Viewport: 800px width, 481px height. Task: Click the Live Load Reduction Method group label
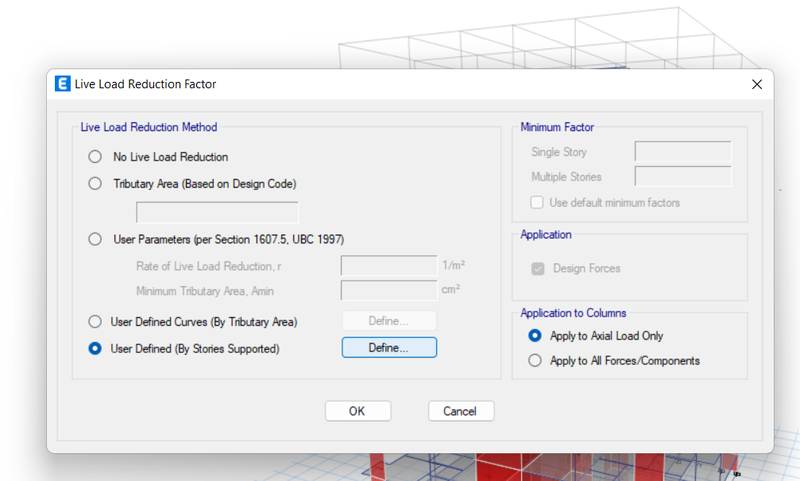(x=149, y=127)
